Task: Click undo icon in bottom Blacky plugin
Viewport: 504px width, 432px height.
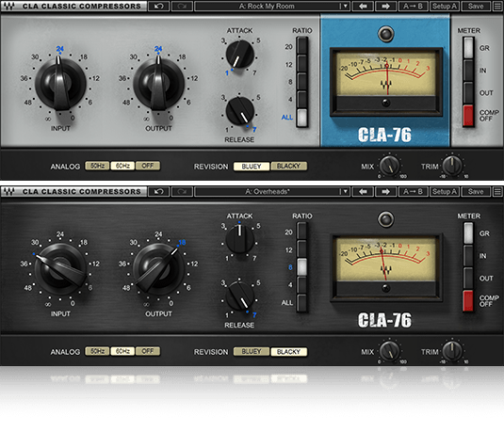Action: (159, 192)
